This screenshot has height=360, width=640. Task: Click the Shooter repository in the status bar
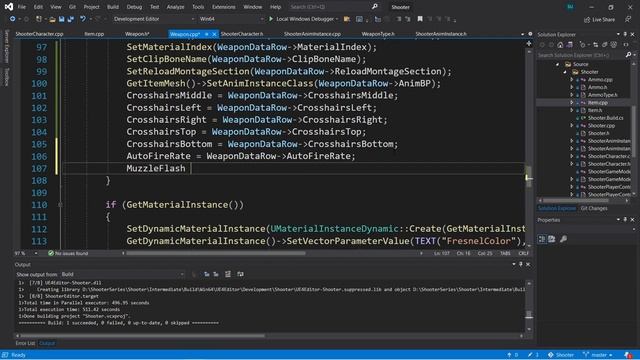click(x=561, y=355)
